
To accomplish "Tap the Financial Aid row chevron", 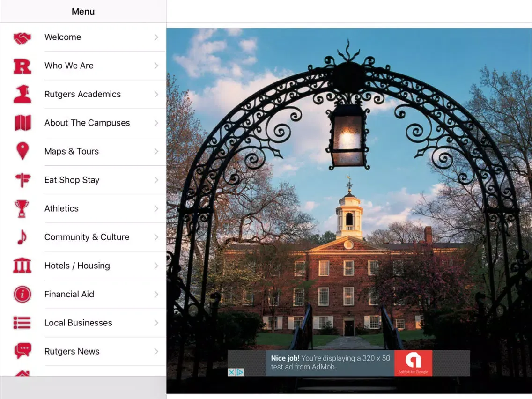I will pos(156,294).
